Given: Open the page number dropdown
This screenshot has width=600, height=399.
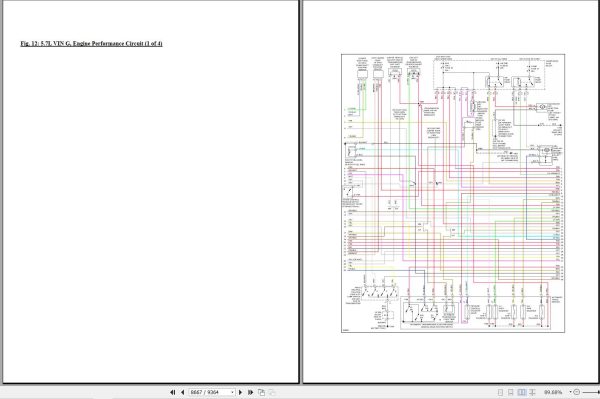Looking at the screenshot, I should (x=232, y=392).
